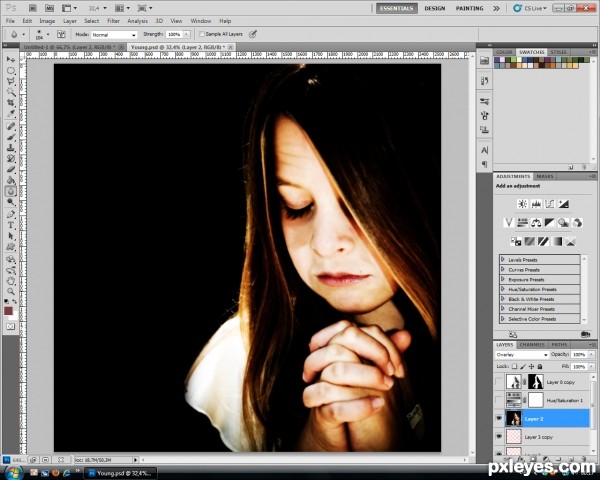Select the Healing Brush tool
600x480 pixels.
pos(11,126)
